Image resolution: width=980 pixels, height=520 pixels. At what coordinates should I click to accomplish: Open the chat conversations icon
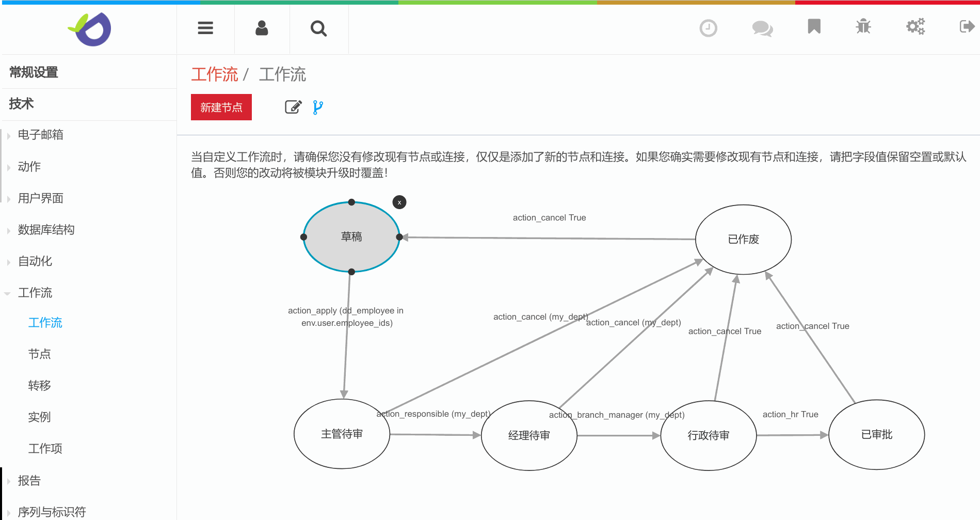[762, 28]
